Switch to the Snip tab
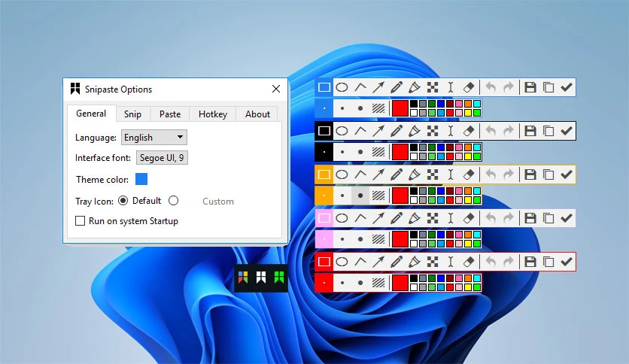This screenshot has width=629, height=364. point(132,114)
